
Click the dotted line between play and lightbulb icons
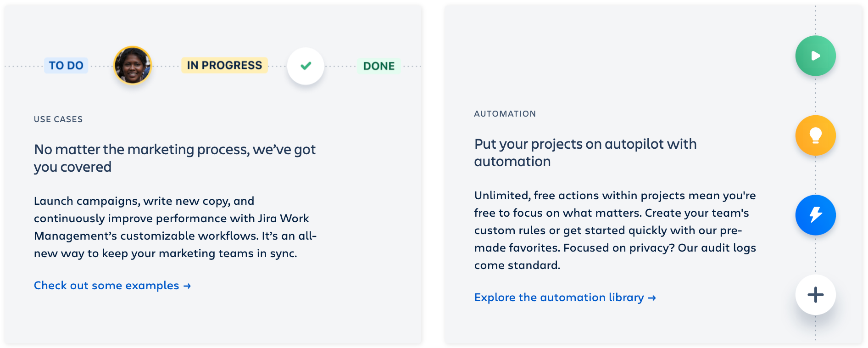tap(816, 95)
